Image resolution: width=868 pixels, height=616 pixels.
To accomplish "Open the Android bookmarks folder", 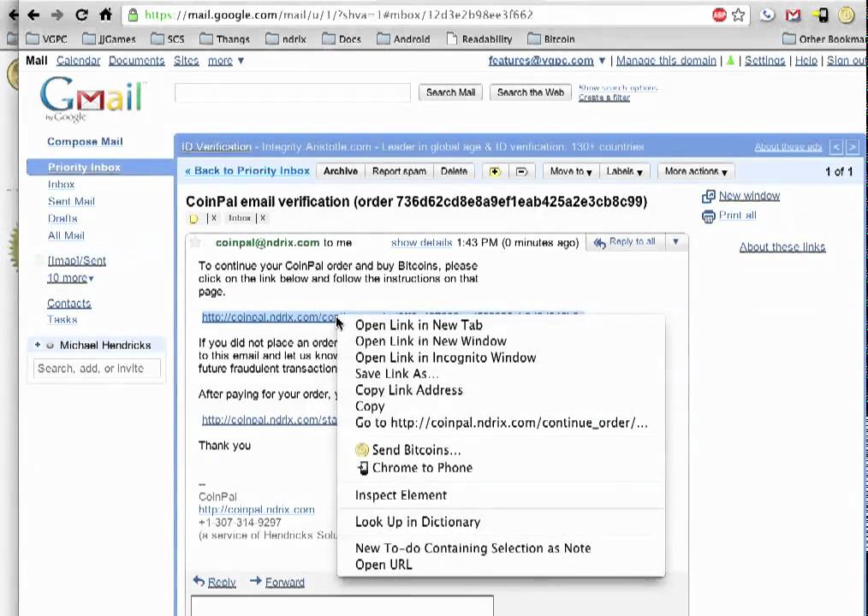I will click(x=403, y=39).
